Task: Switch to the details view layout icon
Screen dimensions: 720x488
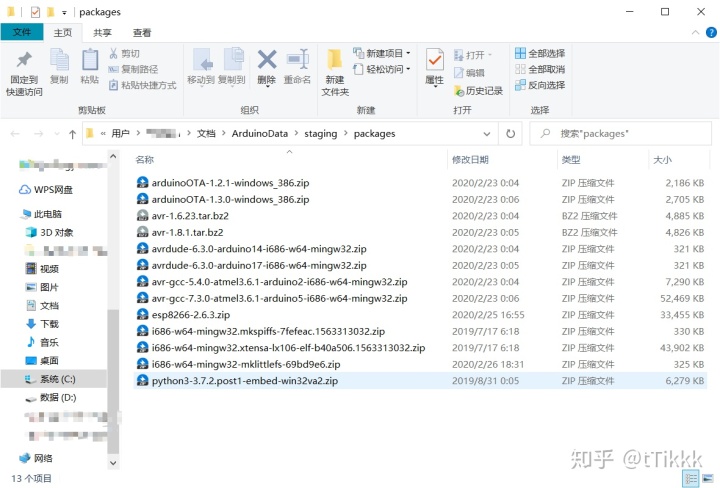Action: 691,479
